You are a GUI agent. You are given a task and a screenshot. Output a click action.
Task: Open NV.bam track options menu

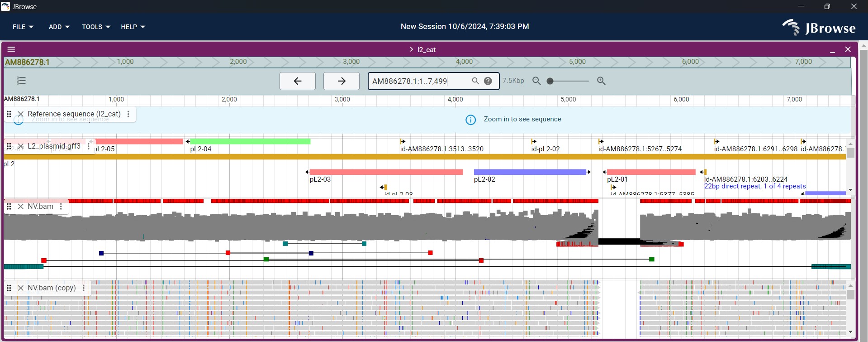[61, 207]
